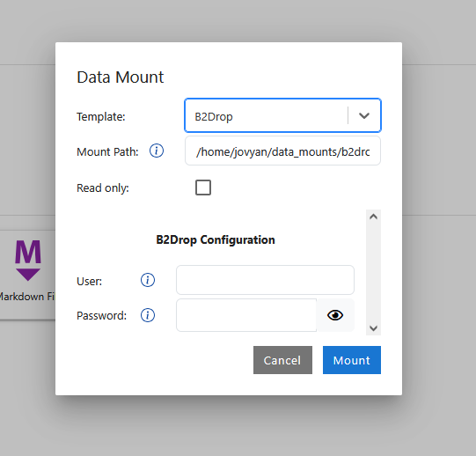This screenshot has height=456, width=476.
Task: Click the Markdown File launcher label
Action: point(26,297)
